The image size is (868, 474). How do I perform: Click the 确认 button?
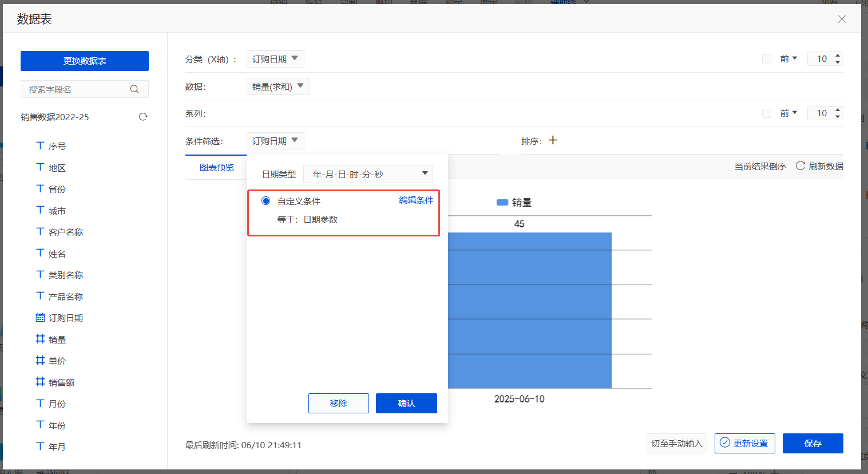pyautogui.click(x=406, y=403)
